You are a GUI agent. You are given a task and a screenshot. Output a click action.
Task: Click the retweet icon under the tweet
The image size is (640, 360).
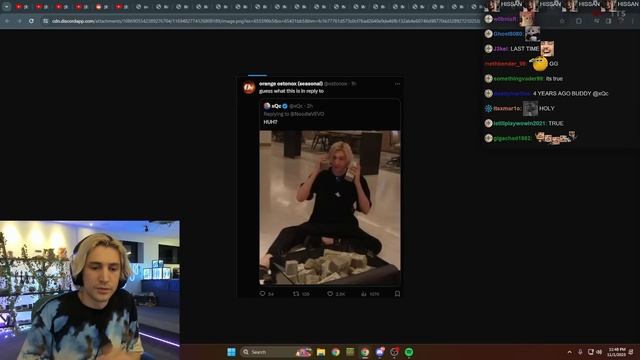click(296, 293)
